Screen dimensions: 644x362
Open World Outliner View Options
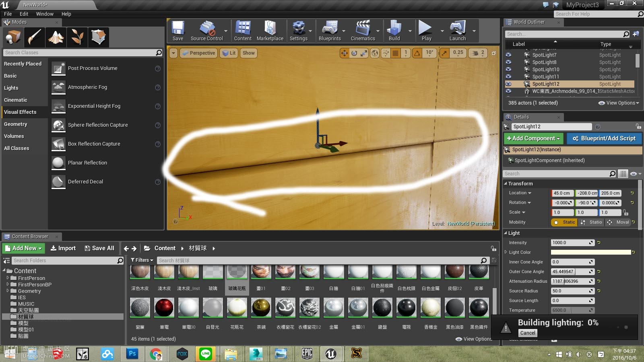pyautogui.click(x=619, y=103)
